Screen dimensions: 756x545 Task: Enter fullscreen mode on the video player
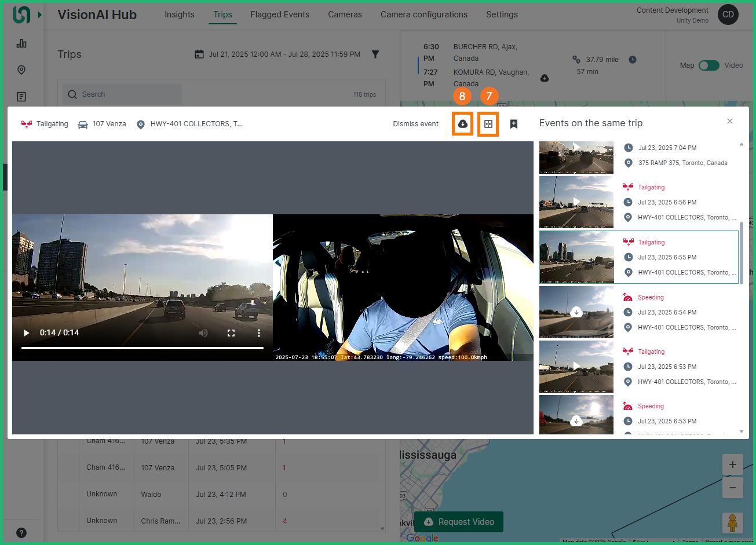(231, 332)
